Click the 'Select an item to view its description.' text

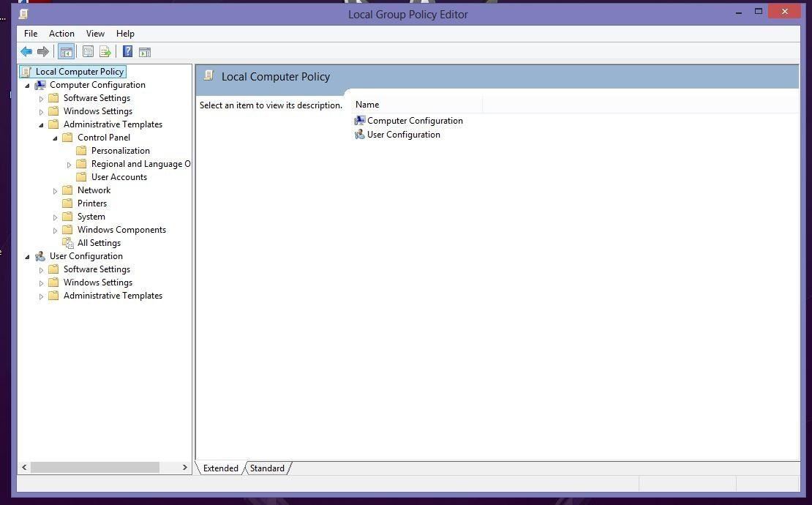click(271, 105)
